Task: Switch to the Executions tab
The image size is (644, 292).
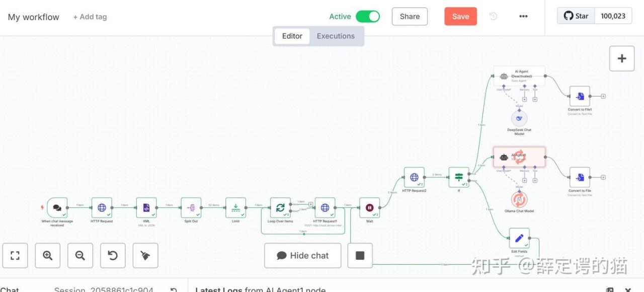Action: (x=336, y=36)
